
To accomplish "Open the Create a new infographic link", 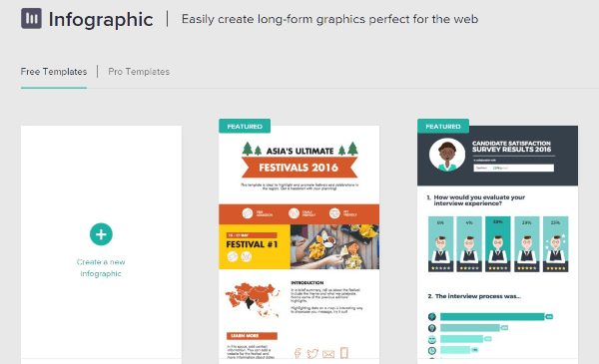I will [x=101, y=267].
